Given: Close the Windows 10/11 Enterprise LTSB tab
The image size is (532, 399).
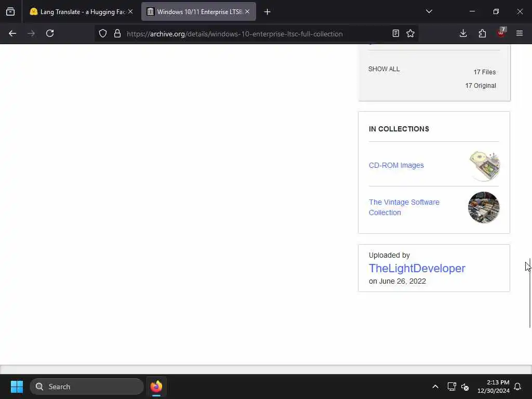Looking at the screenshot, I should (247, 12).
